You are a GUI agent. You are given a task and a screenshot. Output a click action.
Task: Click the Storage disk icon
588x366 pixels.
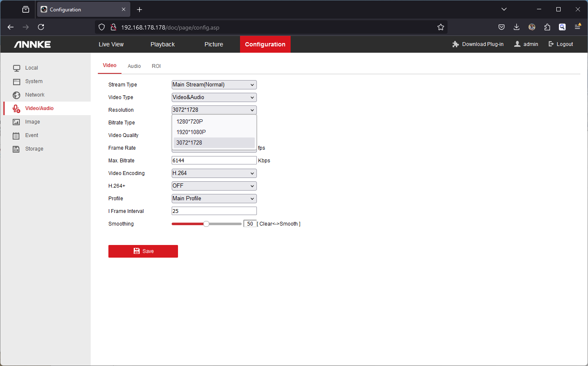pos(16,149)
